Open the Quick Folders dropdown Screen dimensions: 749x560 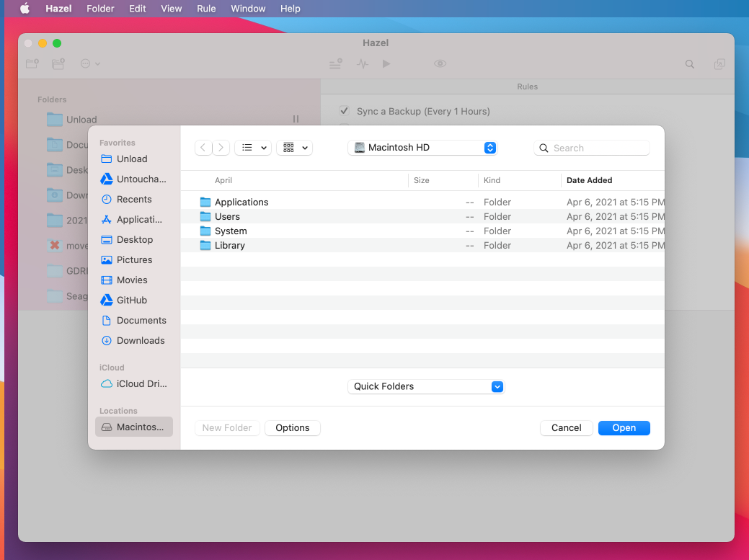coord(426,387)
